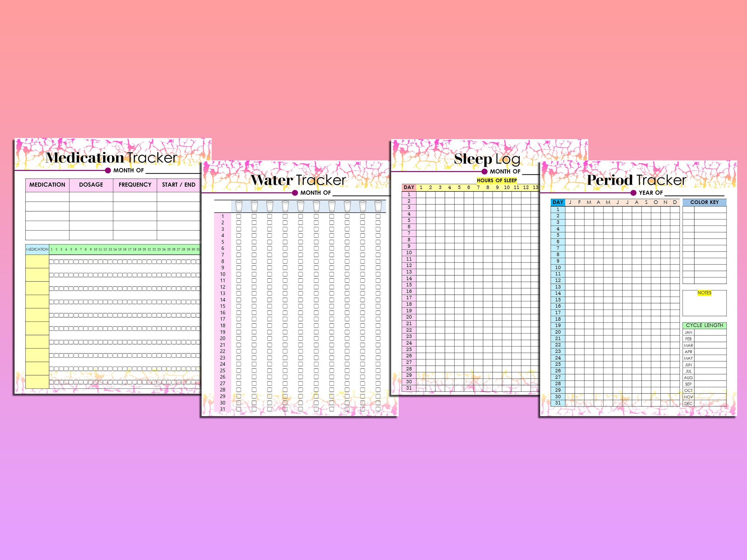Click the empty Notes box in Period Tracker

coord(704,303)
